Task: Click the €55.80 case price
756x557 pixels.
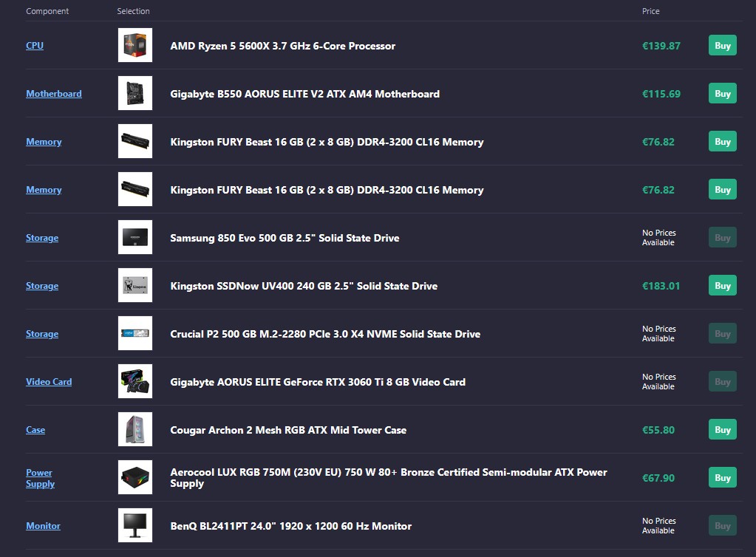Action: click(658, 430)
